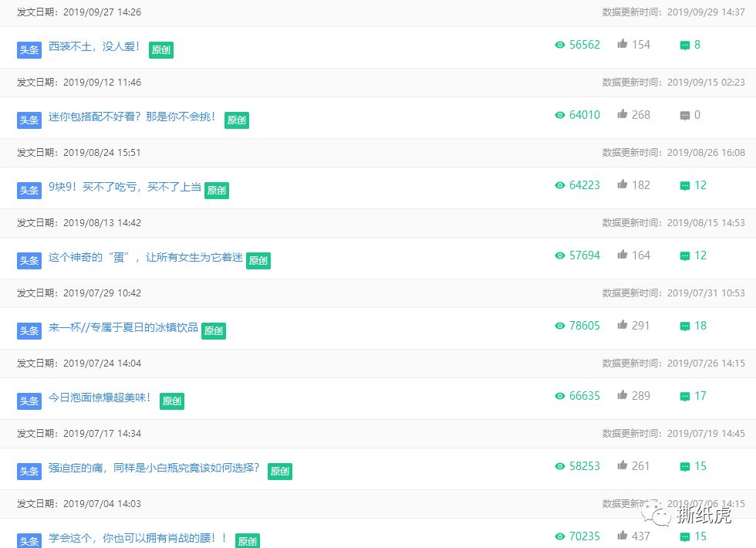Toggle the 原创 label on 学会这个 article
Screen dimensions: 756x548
247,541
